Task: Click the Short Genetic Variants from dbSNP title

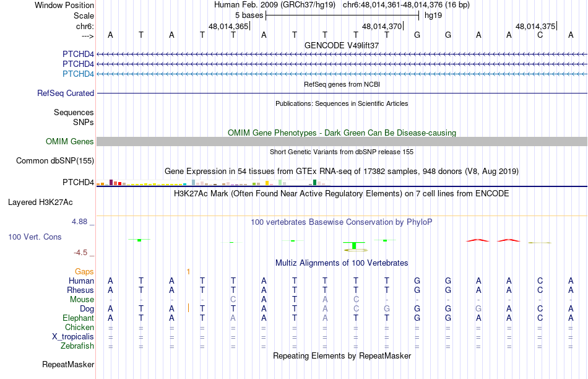Action: (342, 152)
